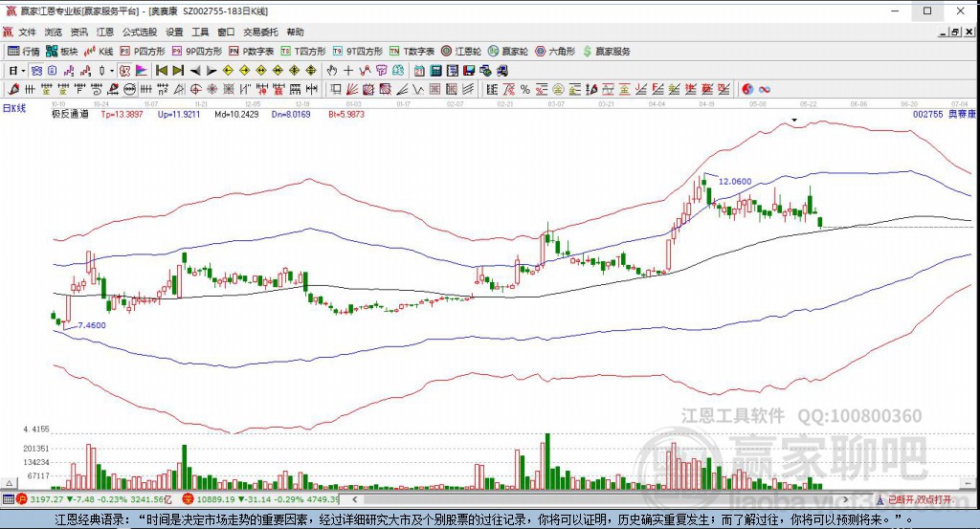The image size is (980, 529).
Task: Open the T四方形 time square
Action: (303, 52)
